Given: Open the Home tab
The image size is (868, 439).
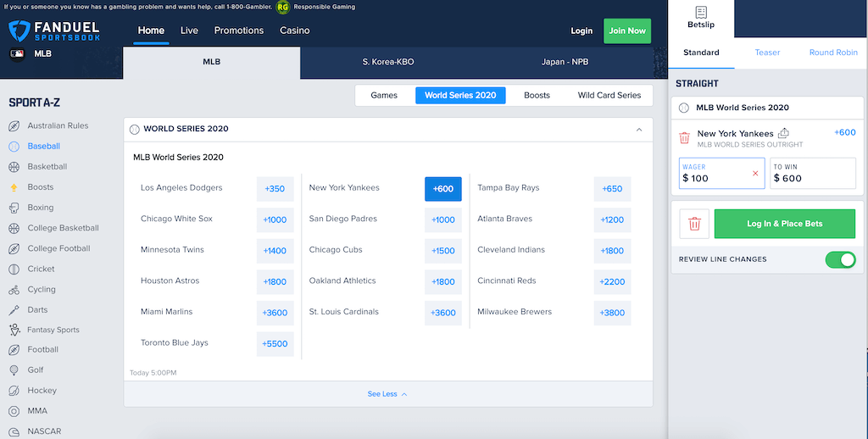Looking at the screenshot, I should pos(151,31).
